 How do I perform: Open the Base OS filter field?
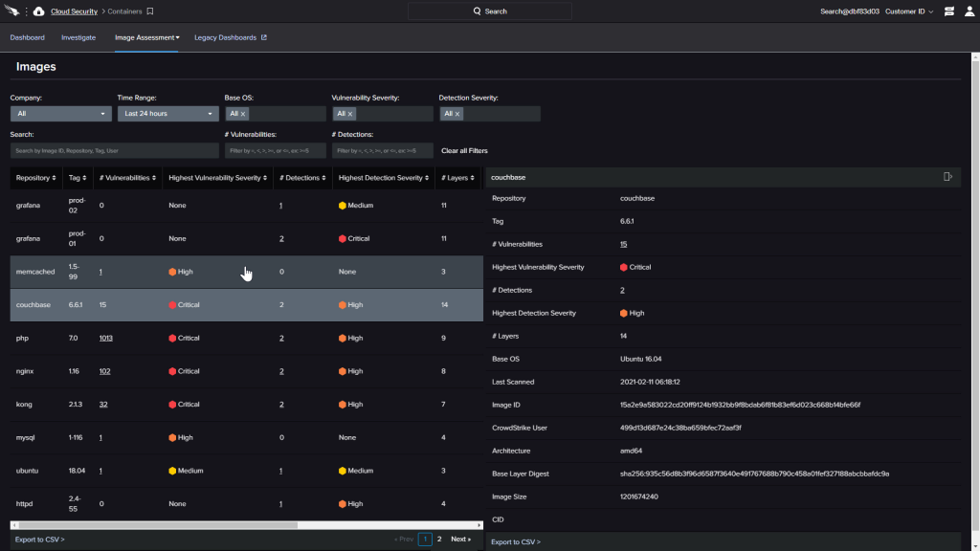click(275, 114)
